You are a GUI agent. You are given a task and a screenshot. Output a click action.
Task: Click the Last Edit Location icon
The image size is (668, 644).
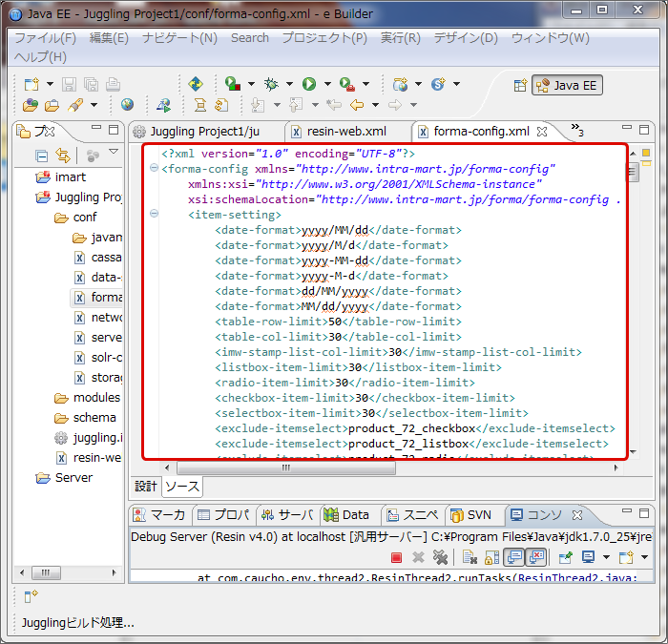[x=334, y=105]
